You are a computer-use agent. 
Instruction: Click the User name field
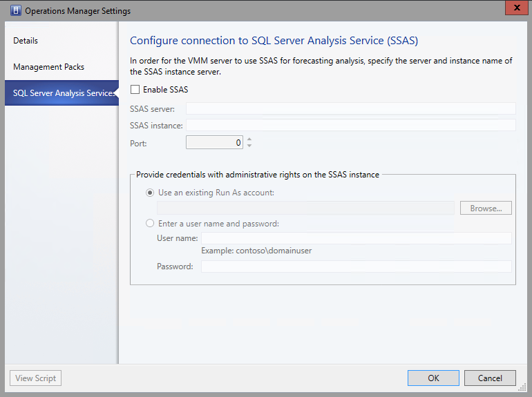pyautogui.click(x=356, y=238)
